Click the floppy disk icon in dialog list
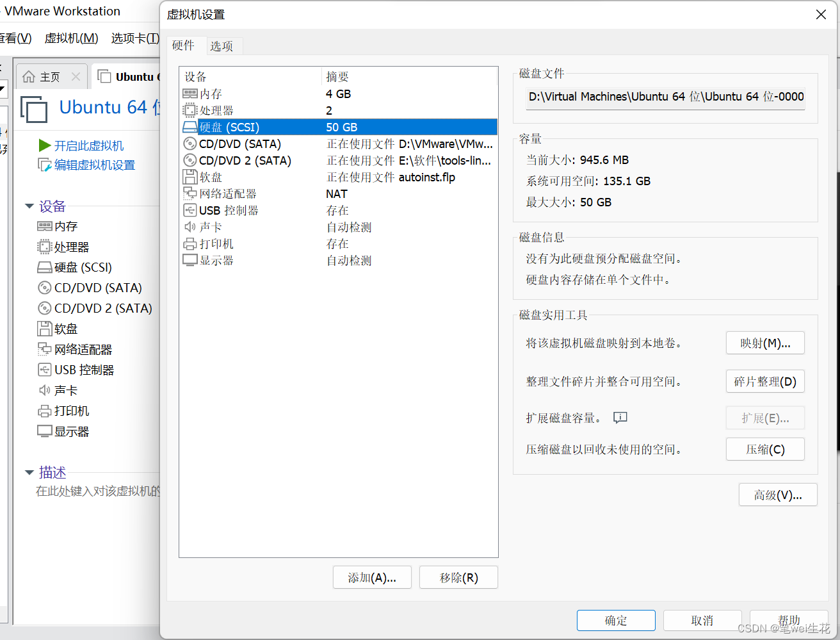Screen dimensions: 840x640 [x=190, y=177]
